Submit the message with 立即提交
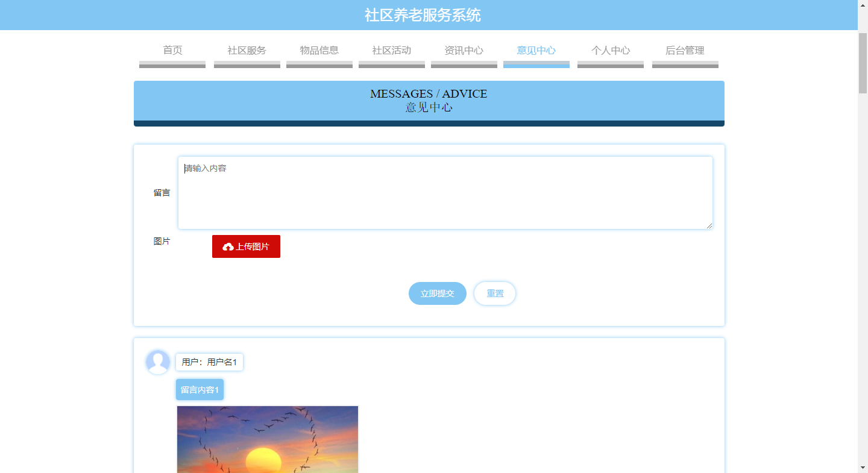Image resolution: width=868 pixels, height=473 pixels. tap(438, 293)
